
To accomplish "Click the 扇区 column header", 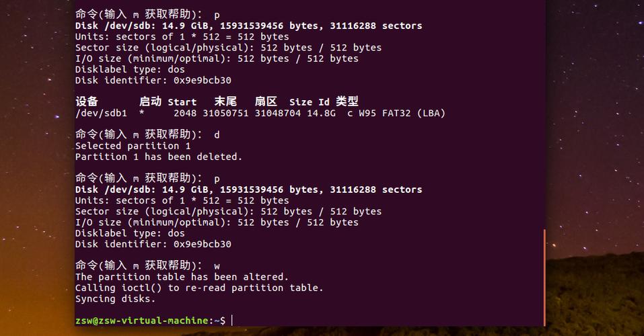I will click(266, 101).
